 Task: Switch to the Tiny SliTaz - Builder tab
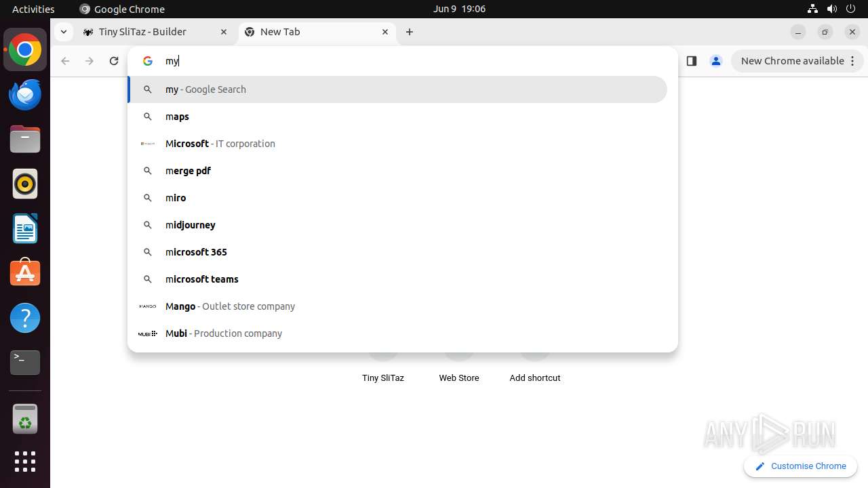156,32
